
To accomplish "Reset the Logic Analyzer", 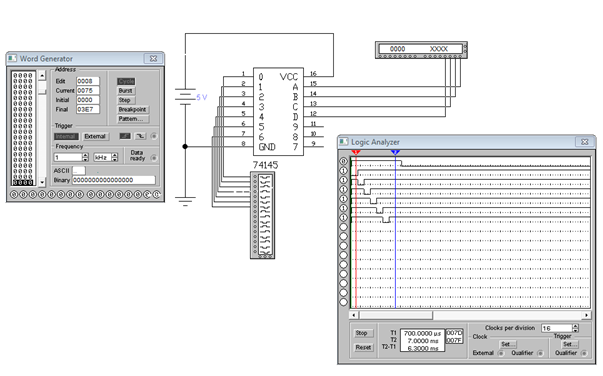I will 363,347.
